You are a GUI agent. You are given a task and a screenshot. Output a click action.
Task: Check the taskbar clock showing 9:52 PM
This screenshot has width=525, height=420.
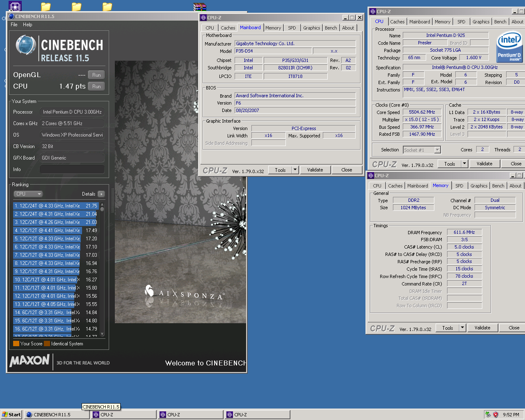click(x=511, y=415)
